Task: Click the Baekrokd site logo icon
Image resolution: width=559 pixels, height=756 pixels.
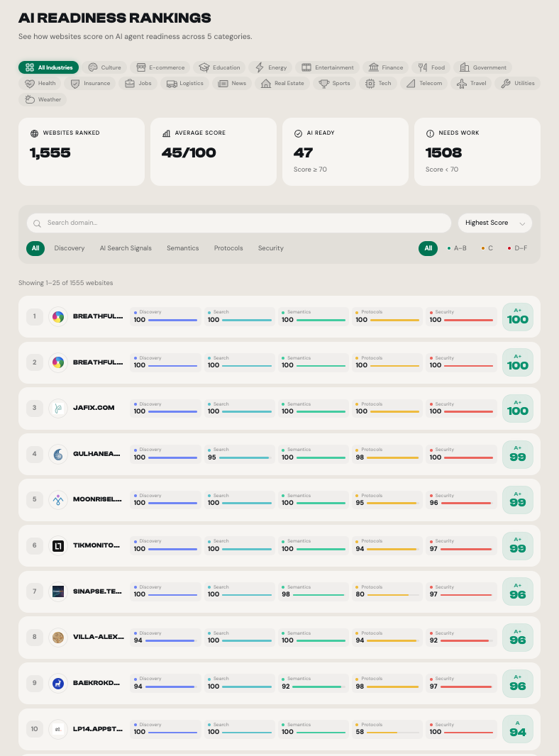Action: [58, 683]
